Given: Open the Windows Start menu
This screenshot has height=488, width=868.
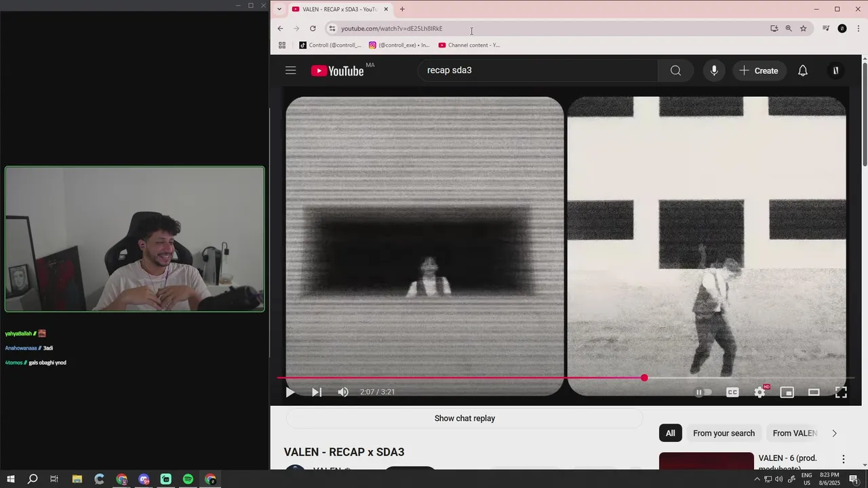Looking at the screenshot, I should point(10,479).
